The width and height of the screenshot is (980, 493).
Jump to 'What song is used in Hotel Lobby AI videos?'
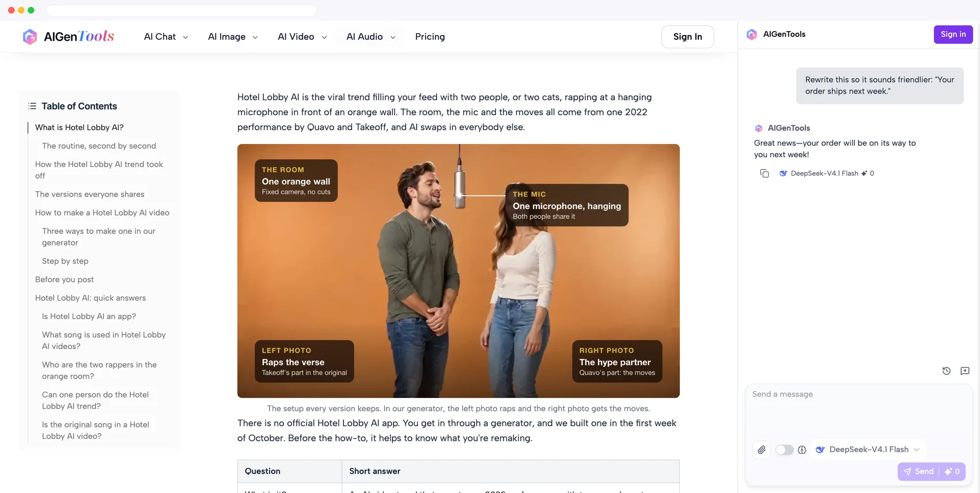pyautogui.click(x=104, y=340)
